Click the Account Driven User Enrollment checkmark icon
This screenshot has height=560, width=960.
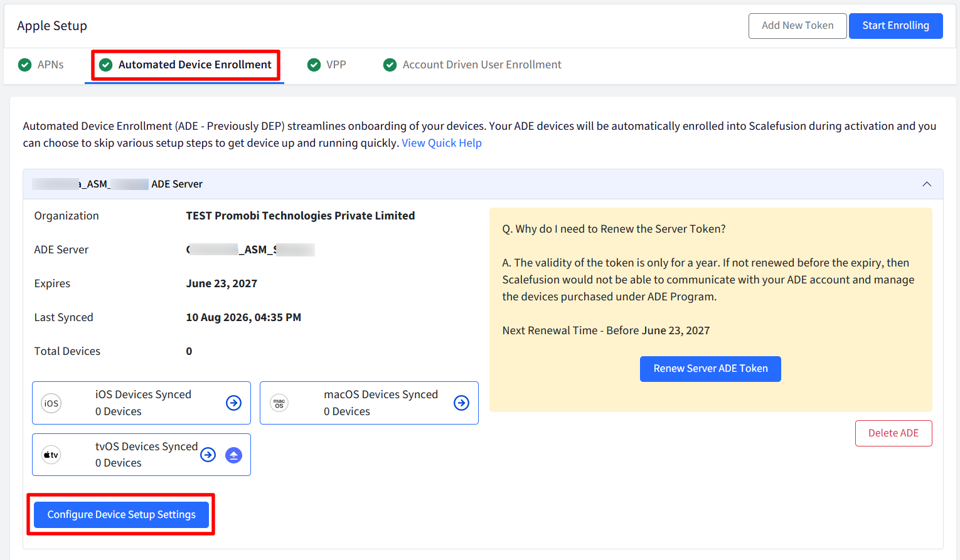pos(390,65)
